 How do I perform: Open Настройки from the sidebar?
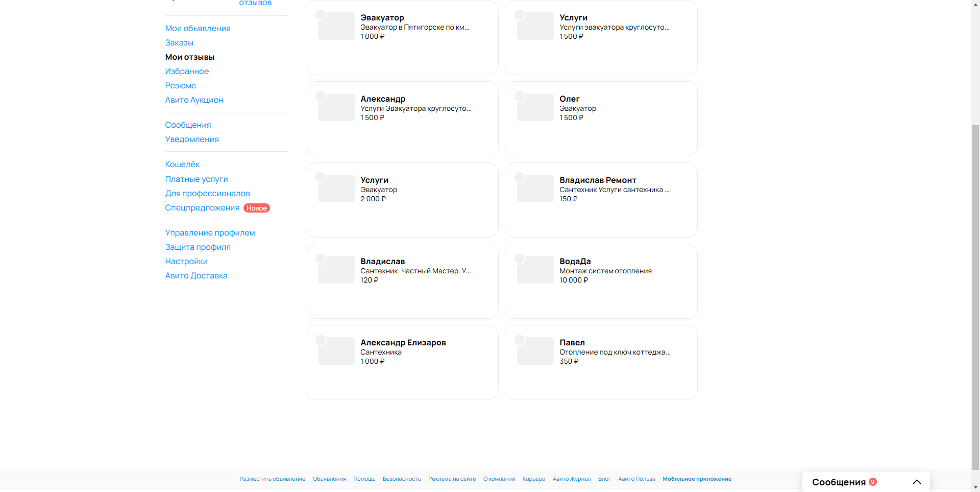point(186,261)
